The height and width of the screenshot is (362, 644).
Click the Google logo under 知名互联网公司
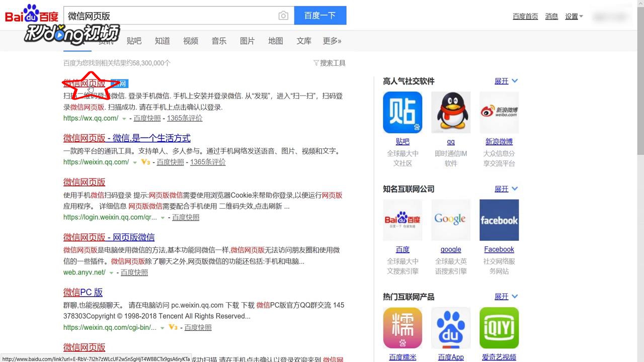[x=451, y=220]
